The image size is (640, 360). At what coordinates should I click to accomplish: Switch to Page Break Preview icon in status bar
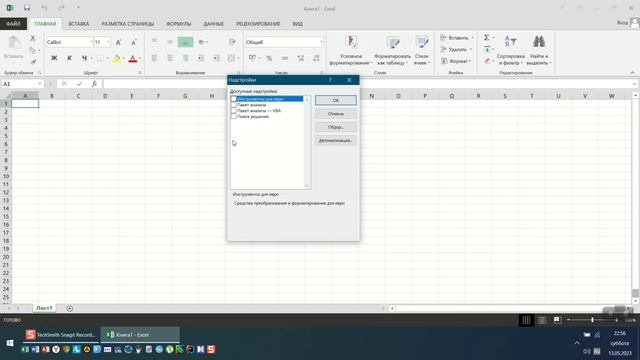(557, 320)
